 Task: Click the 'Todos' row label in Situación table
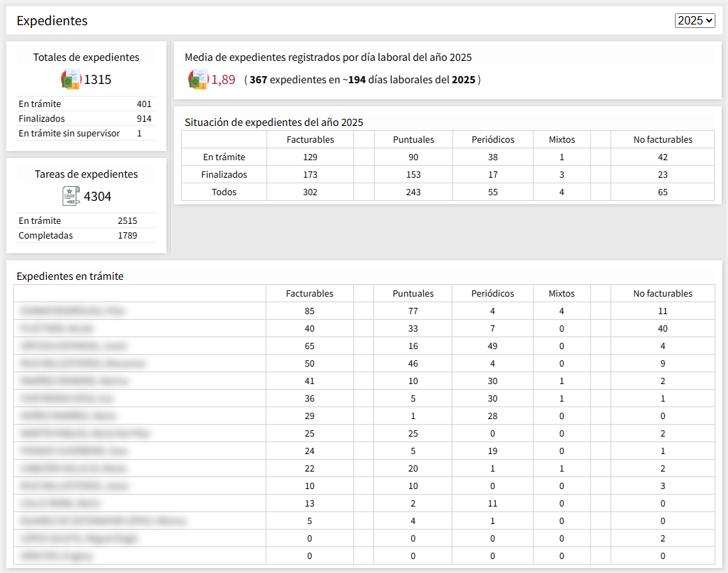pos(224,192)
